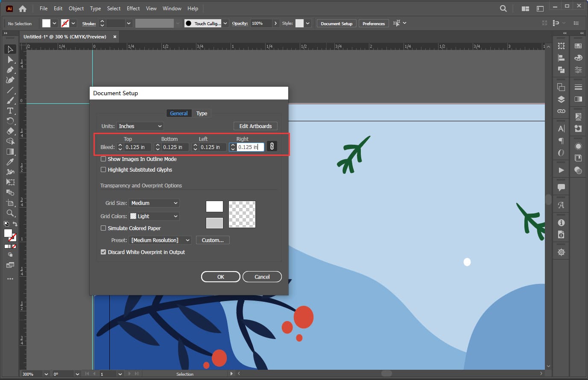Click the white grid color swatch
Image resolution: width=588 pixels, height=380 pixels.
[214, 207]
